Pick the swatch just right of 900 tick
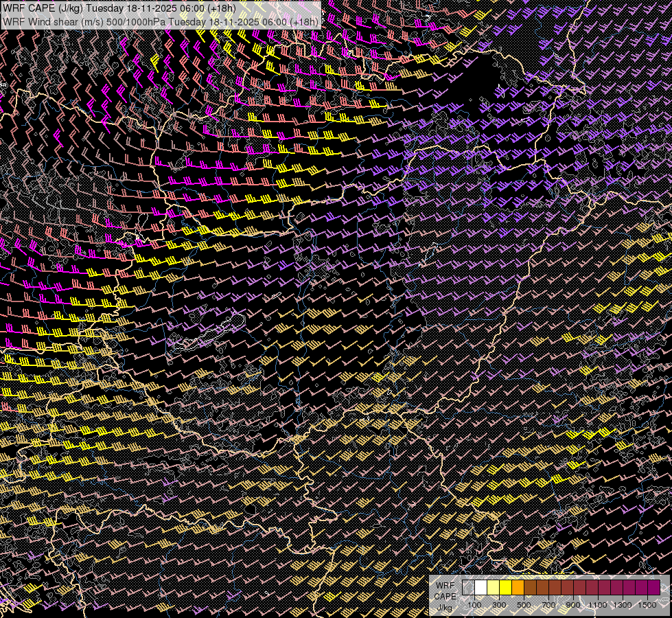The image size is (672, 618). tap(579, 588)
